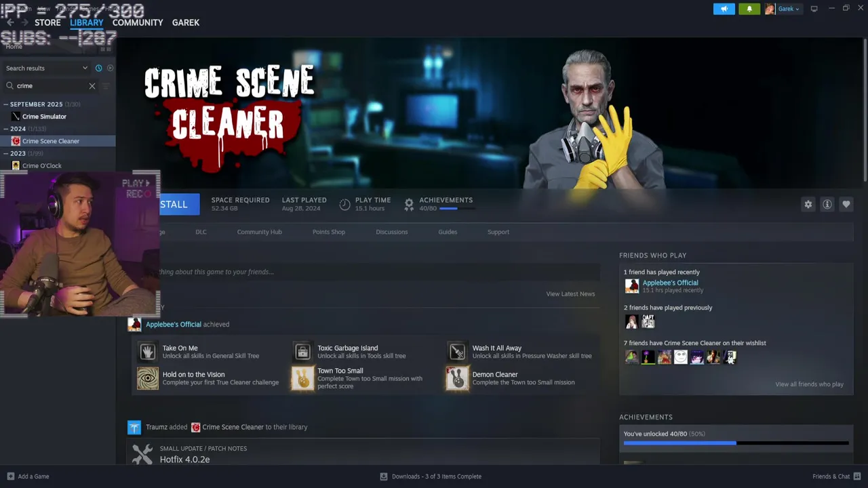Screen dimensions: 868x488
Task: Click the Wash It All Away achievement icon
Action: (x=457, y=351)
